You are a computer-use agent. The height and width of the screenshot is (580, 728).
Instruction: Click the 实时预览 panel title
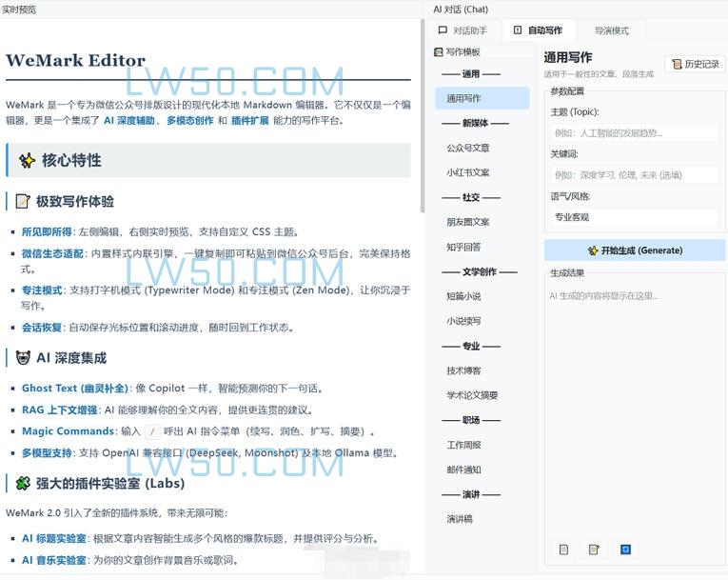(19, 10)
